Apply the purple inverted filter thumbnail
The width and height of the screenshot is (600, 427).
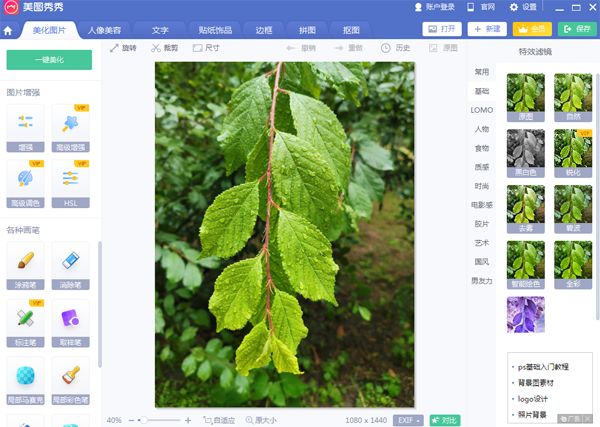525,315
